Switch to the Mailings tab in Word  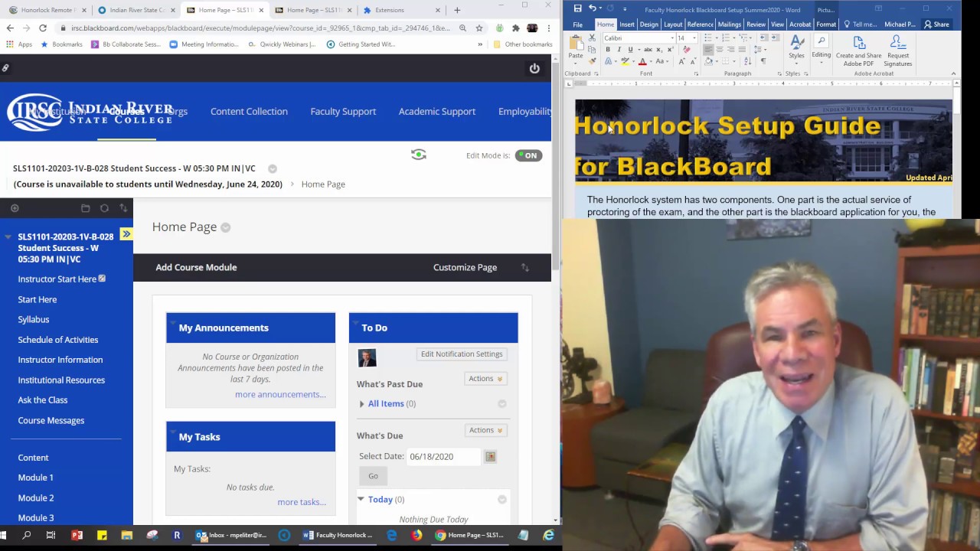pyautogui.click(x=729, y=24)
